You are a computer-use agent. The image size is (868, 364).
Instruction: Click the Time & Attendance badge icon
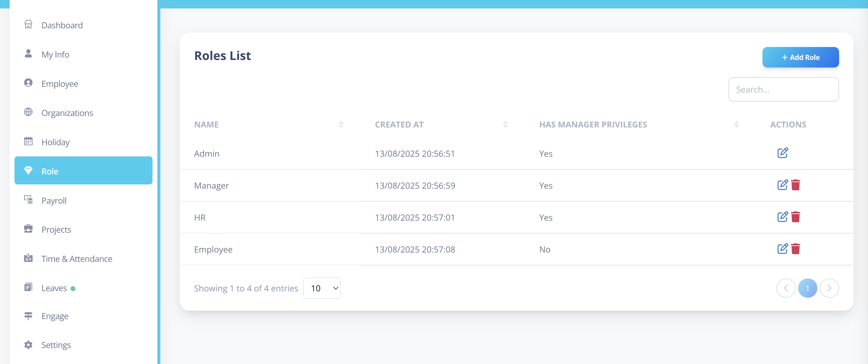pos(28,258)
